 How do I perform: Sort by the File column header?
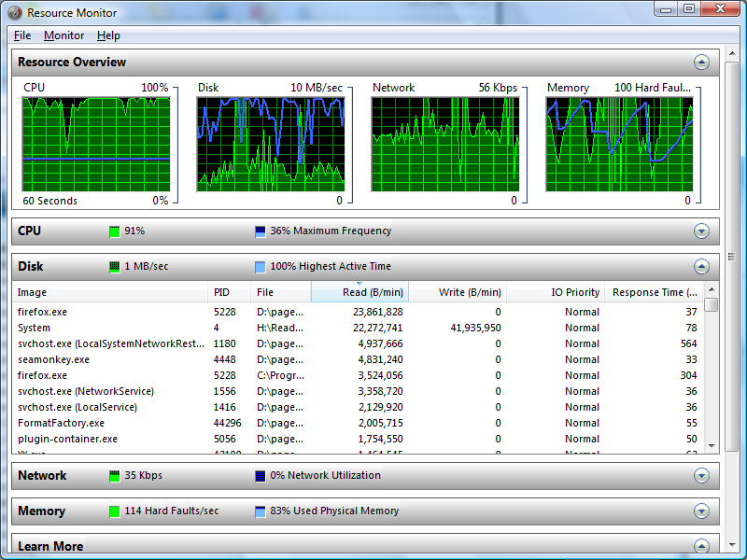pos(281,292)
